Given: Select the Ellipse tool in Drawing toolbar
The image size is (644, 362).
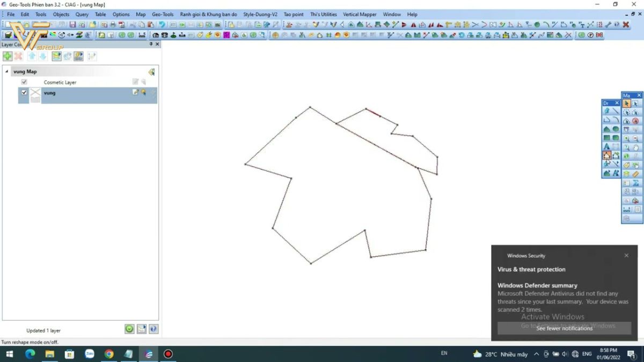Looking at the screenshot, I should pyautogui.click(x=616, y=129).
